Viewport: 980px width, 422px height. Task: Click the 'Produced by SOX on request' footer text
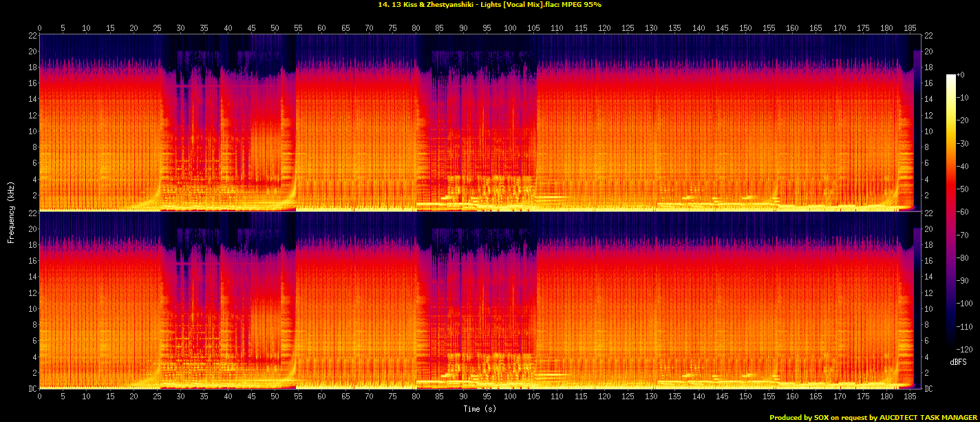pos(818,417)
